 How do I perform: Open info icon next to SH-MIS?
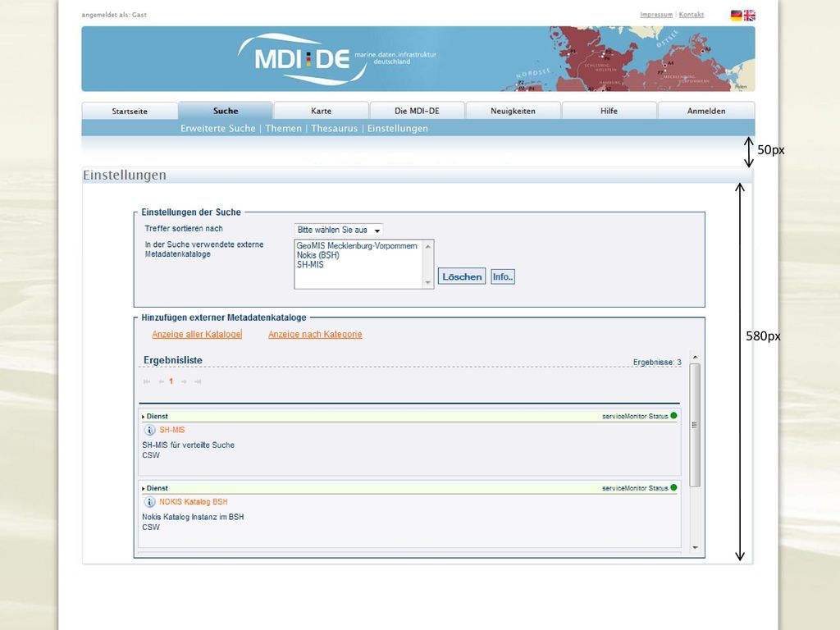pyautogui.click(x=149, y=430)
